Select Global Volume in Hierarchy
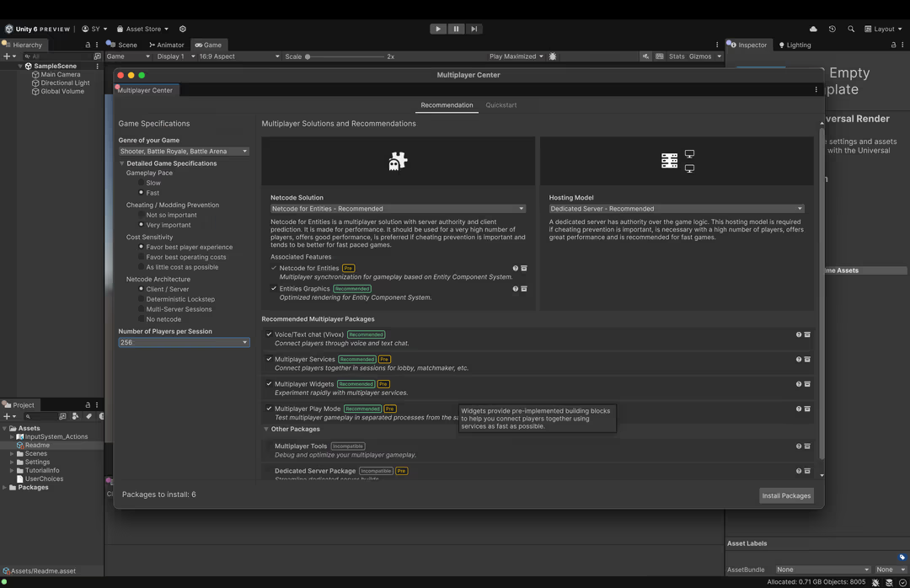The image size is (910, 588). (62, 91)
